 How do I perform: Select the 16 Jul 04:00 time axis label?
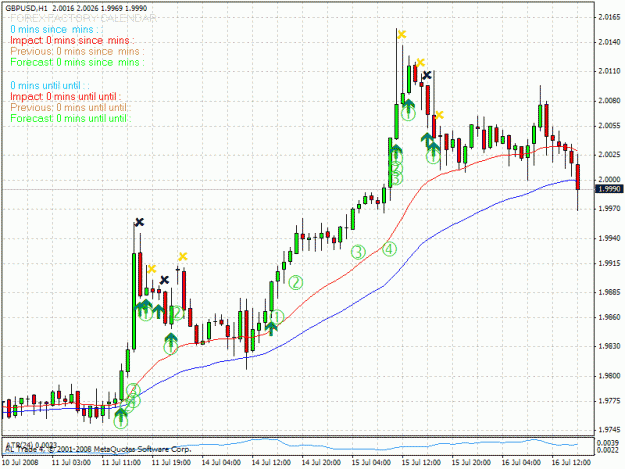coord(521,462)
